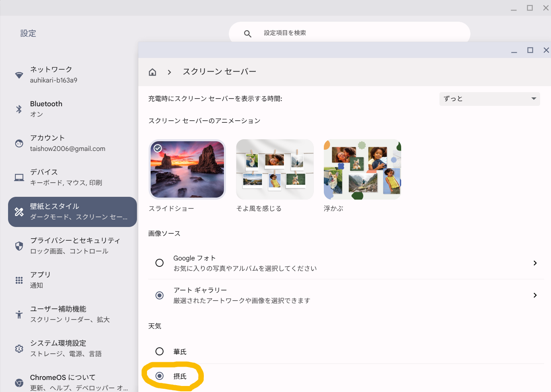Click the privacy shield icon

pyautogui.click(x=19, y=246)
